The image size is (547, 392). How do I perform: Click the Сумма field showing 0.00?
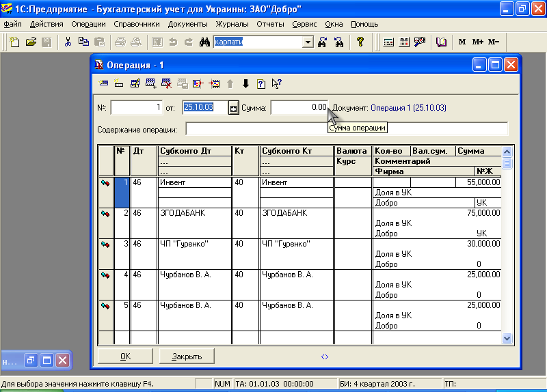299,108
